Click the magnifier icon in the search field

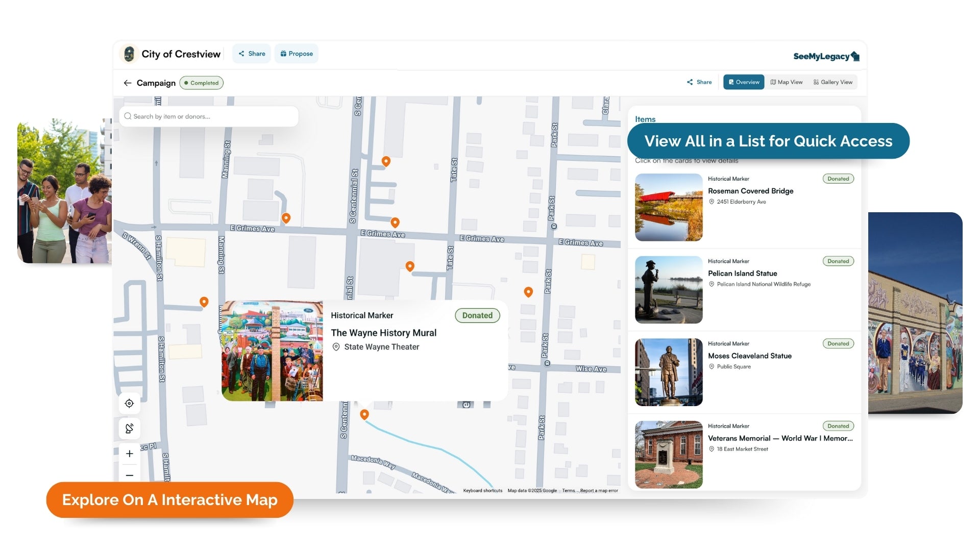pos(128,116)
